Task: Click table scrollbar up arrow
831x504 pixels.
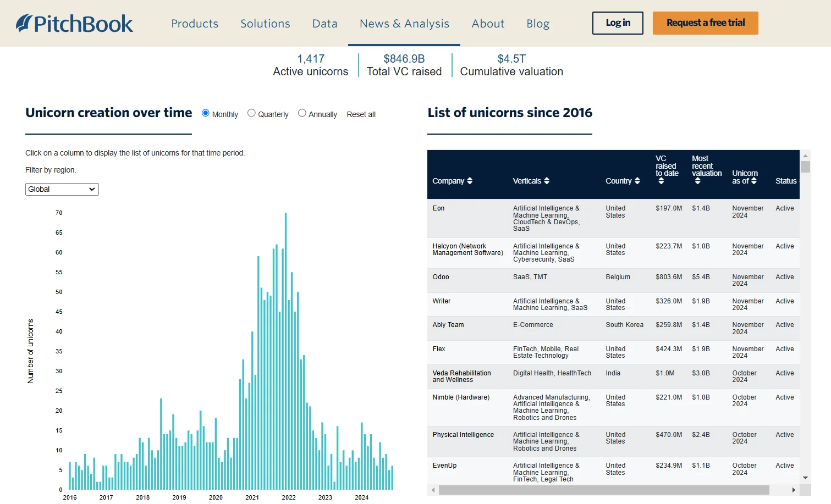Action: (805, 156)
